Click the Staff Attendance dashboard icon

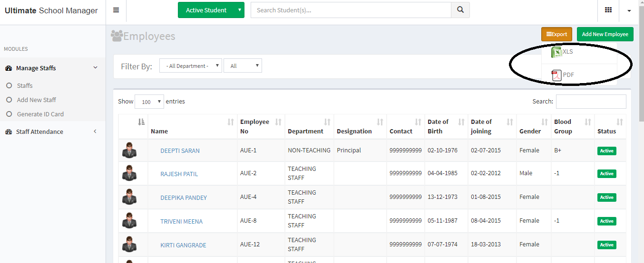(x=9, y=132)
